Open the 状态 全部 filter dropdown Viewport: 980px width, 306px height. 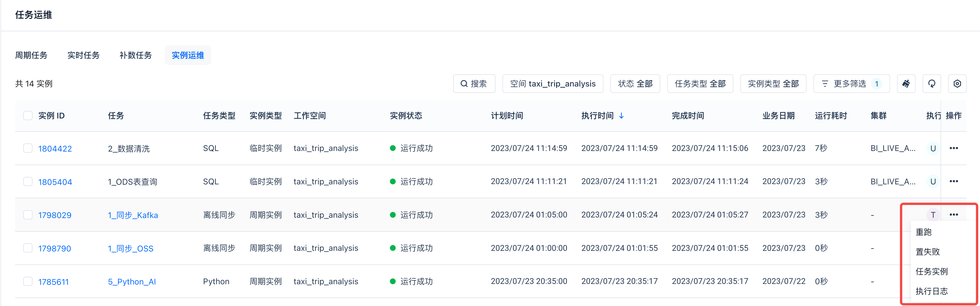tap(635, 84)
